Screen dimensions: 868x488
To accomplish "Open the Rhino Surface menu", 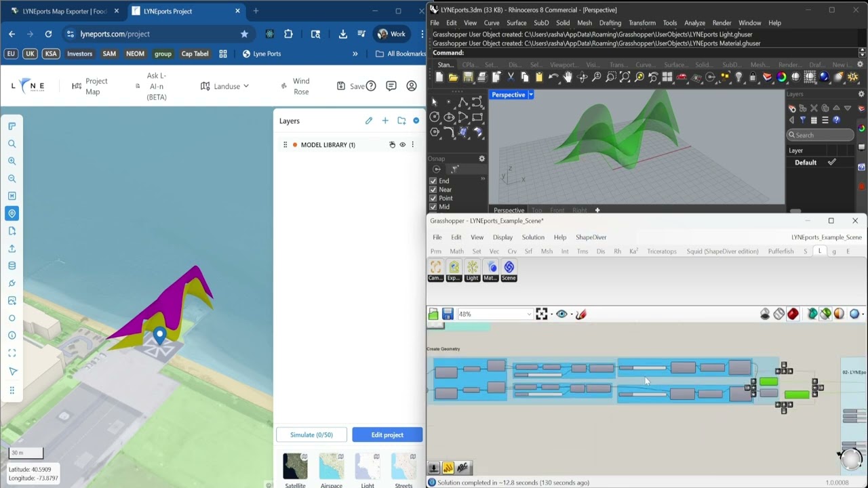I will tap(516, 22).
